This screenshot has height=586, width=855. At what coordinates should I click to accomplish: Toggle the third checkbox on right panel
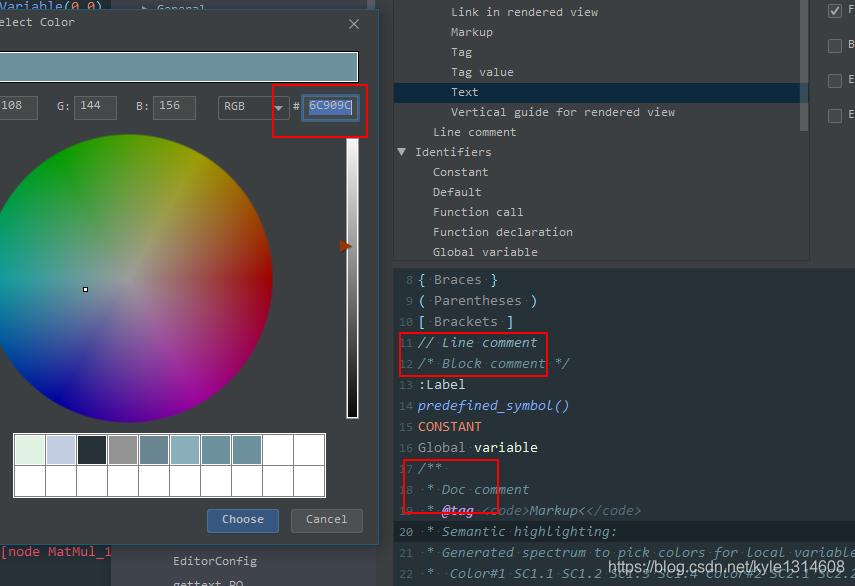tap(835, 81)
